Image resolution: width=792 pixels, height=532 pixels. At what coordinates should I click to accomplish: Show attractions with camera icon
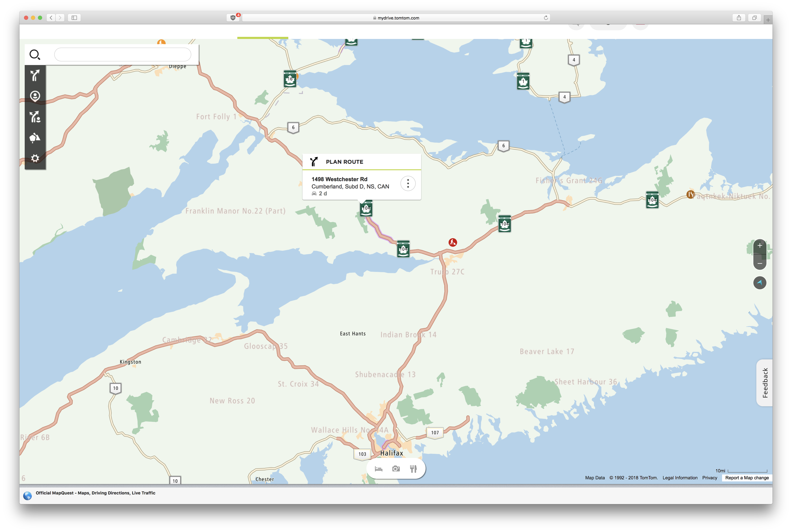(x=396, y=469)
